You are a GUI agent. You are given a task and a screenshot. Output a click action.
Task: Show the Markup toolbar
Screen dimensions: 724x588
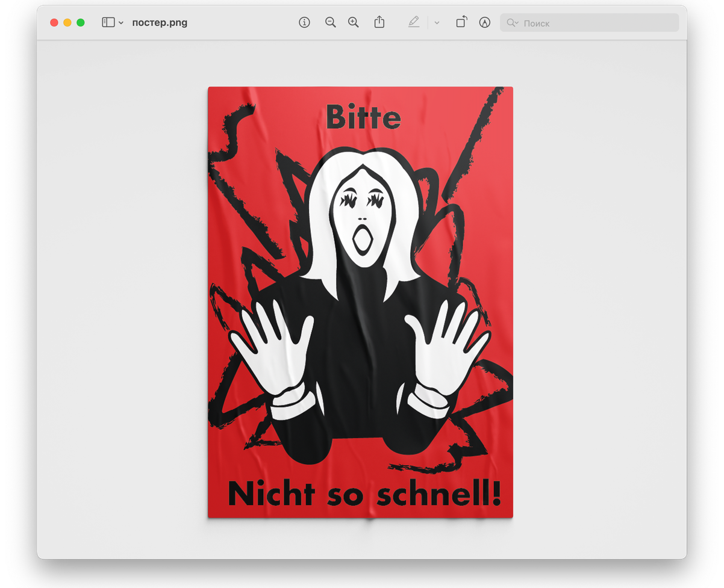[484, 23]
